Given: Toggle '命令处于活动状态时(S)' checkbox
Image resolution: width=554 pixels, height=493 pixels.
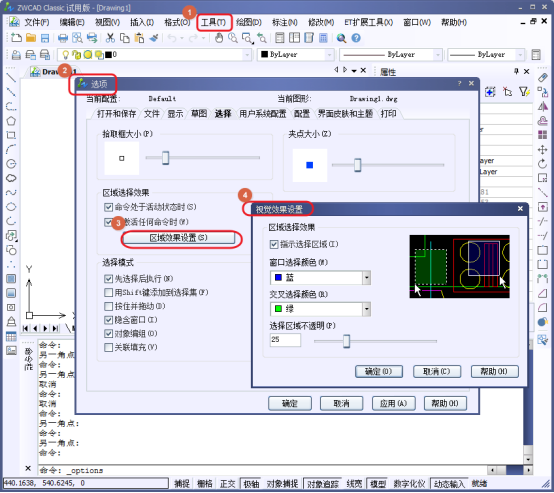Looking at the screenshot, I should pos(108,207).
